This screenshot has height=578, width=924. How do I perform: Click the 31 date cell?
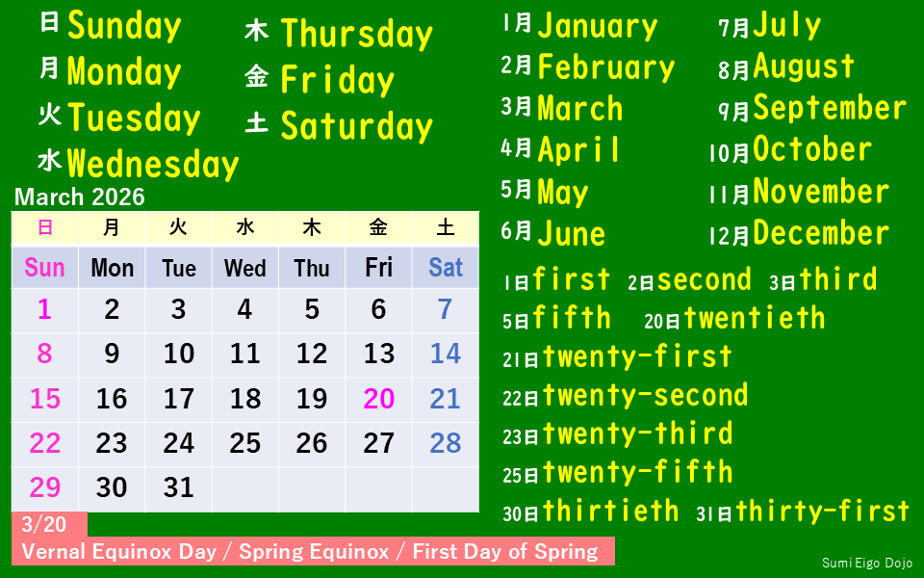178,487
